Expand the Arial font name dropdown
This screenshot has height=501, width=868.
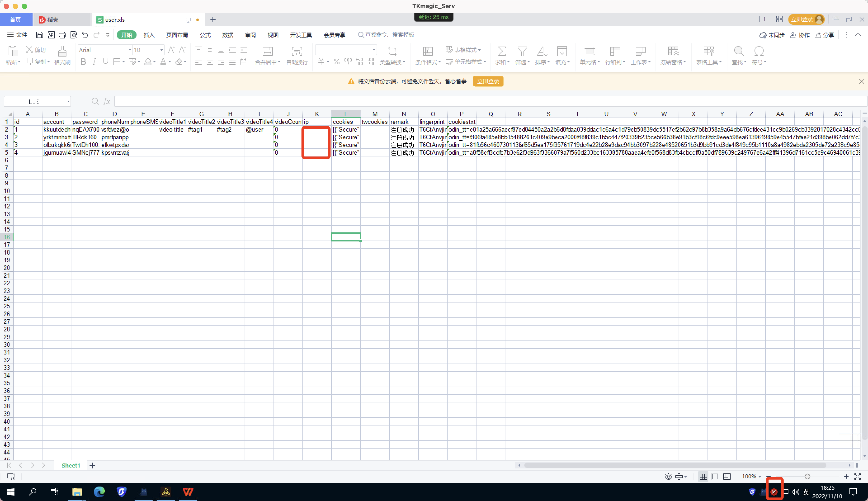coord(130,50)
